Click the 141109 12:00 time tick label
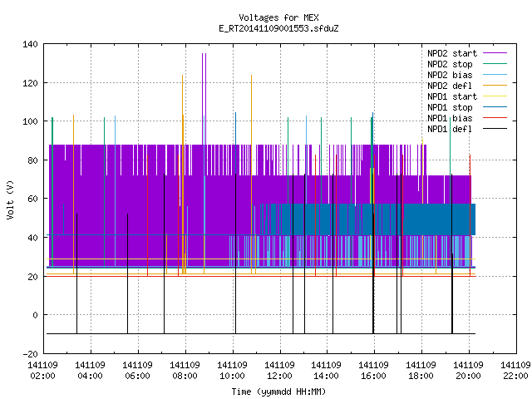This screenshot has height=399, width=532. coord(279,371)
